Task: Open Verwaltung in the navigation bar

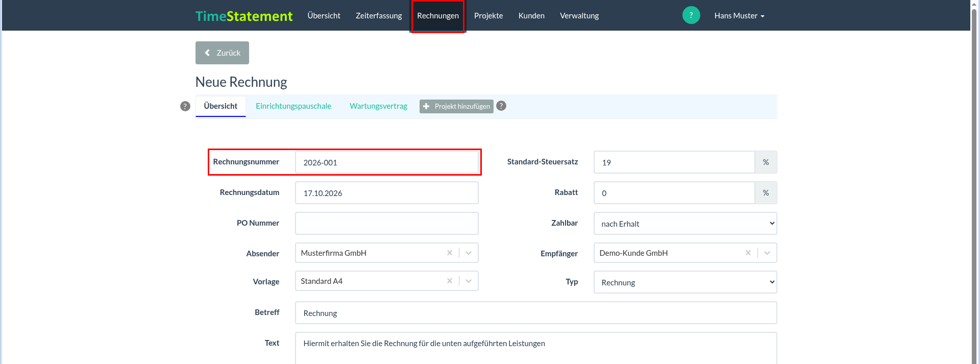Action: 579,16
